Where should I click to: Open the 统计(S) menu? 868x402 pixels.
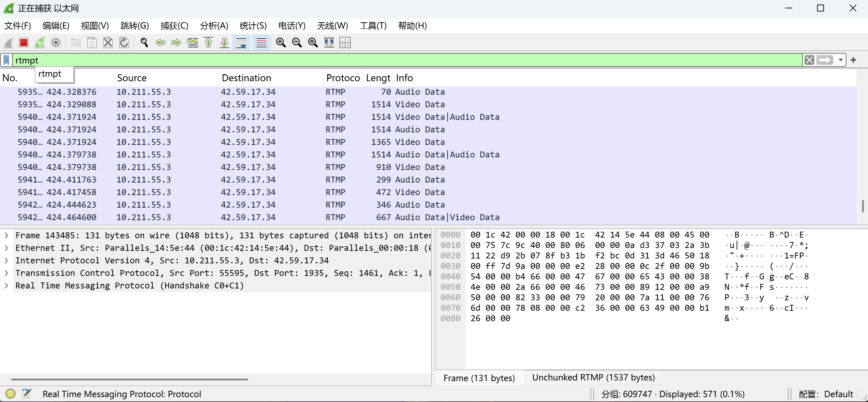253,26
